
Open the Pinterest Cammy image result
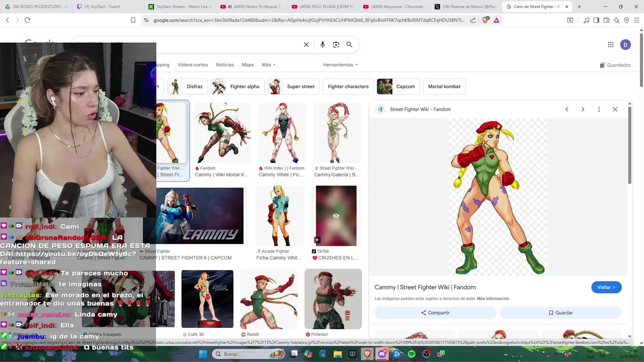click(333, 299)
